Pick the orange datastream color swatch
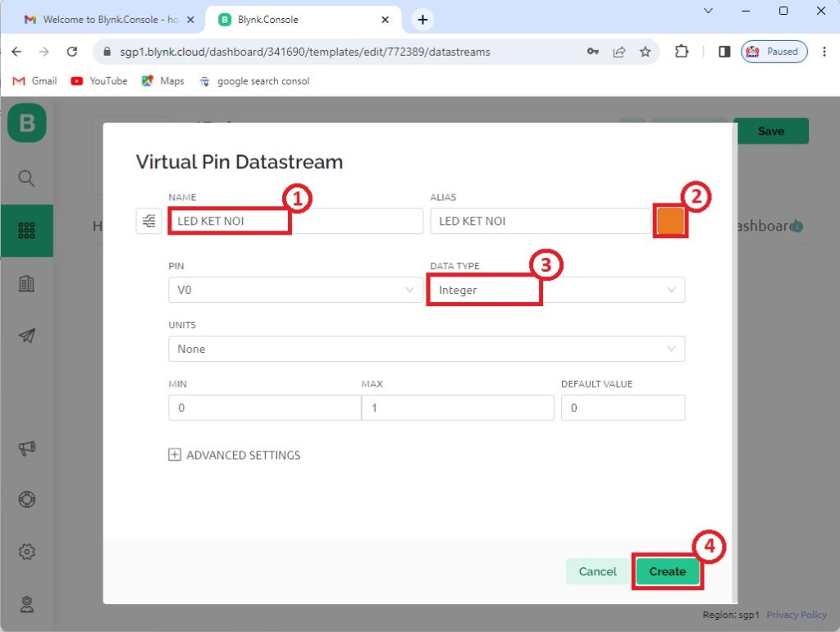Viewport: 840px width, 632px height. click(670, 222)
